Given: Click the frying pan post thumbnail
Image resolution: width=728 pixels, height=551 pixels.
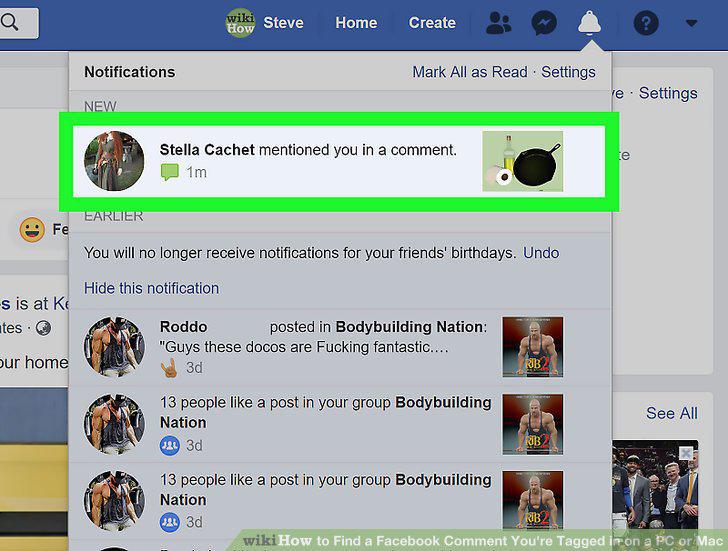Looking at the screenshot, I should (x=522, y=161).
